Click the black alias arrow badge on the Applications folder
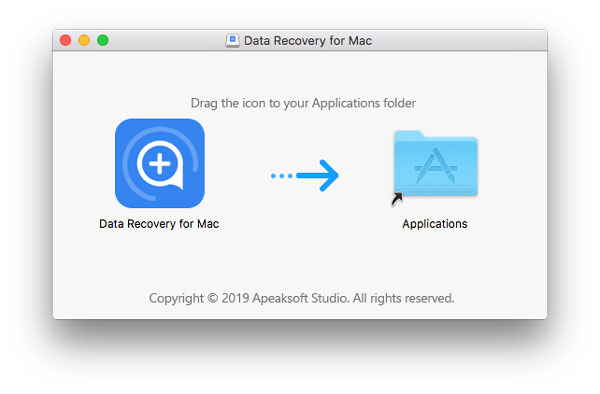 click(x=397, y=199)
